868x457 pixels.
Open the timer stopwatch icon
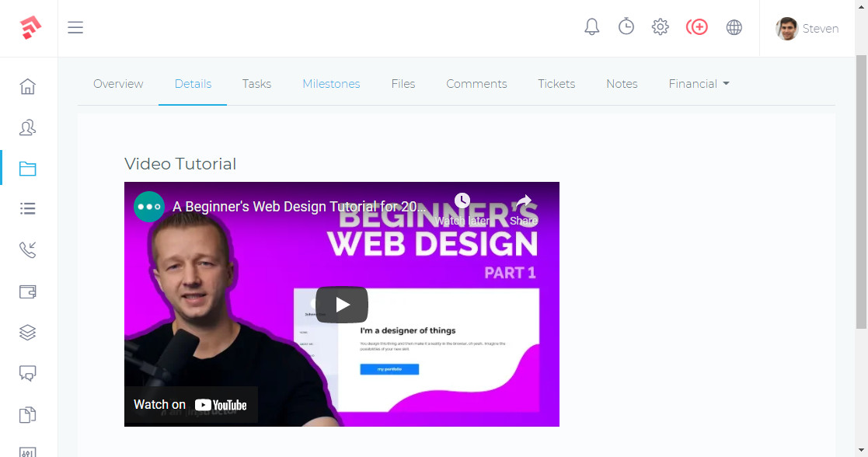626,26
